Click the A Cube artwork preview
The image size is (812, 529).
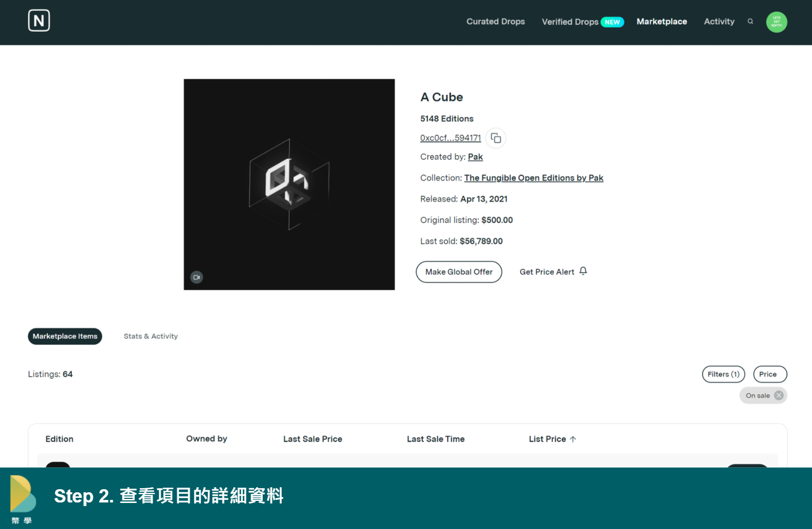(x=289, y=184)
